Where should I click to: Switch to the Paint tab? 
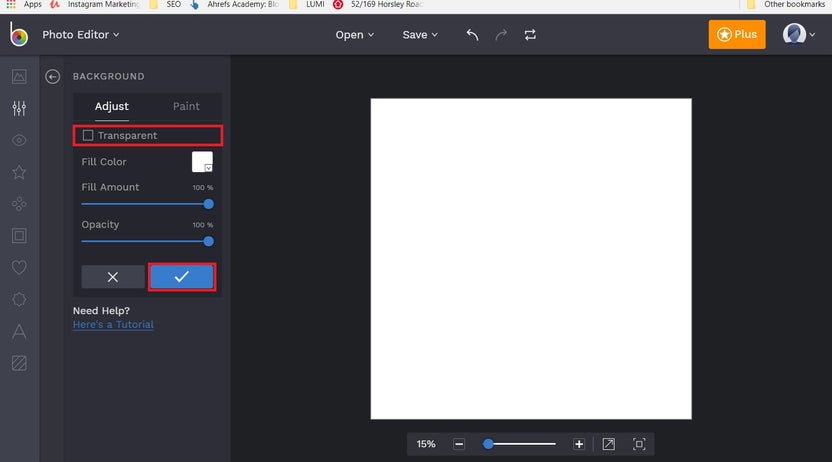pos(186,106)
